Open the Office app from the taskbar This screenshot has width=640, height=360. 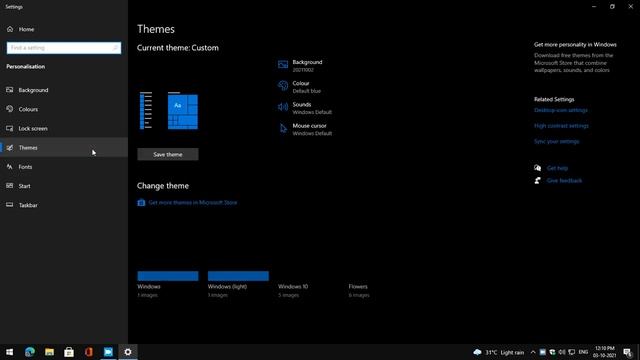tap(89, 352)
